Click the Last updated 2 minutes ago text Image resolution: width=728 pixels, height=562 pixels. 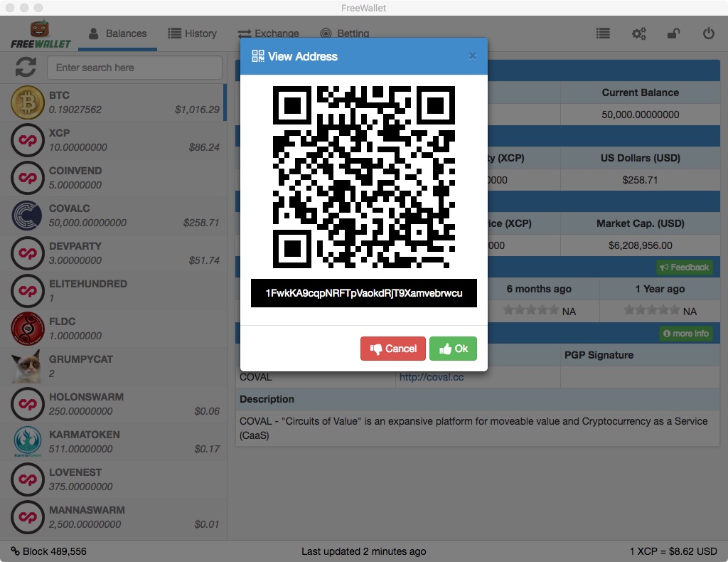[363, 551]
